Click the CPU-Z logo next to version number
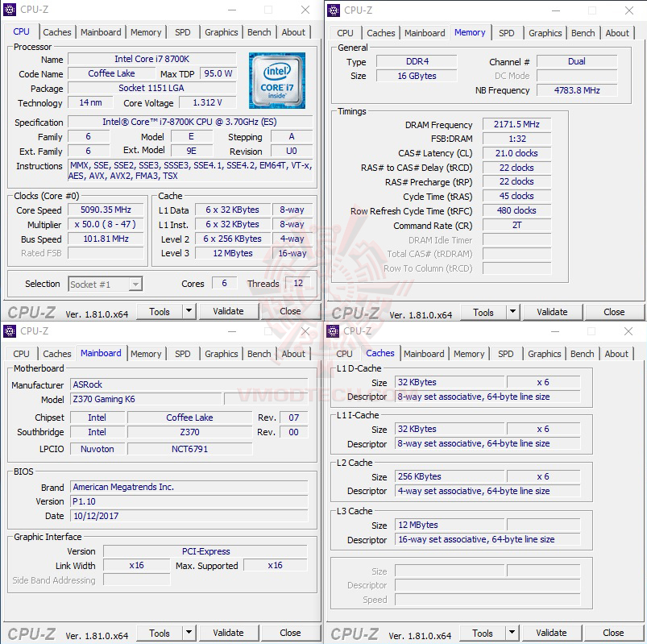 pos(32,311)
